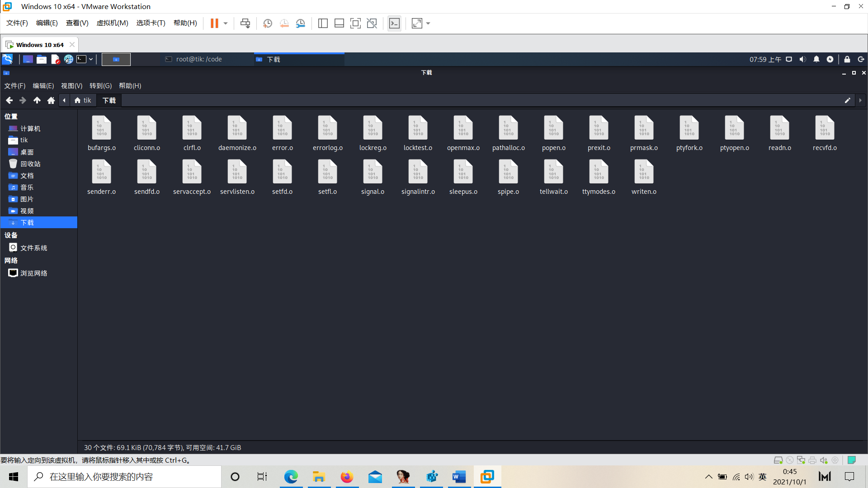The height and width of the screenshot is (488, 868).
Task: Click the back arrow in file manager
Action: point(9,100)
